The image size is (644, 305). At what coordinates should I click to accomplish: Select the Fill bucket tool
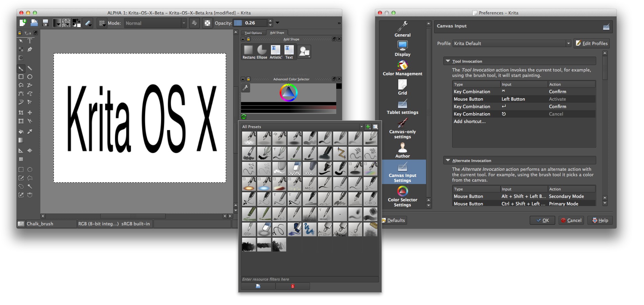21,131
